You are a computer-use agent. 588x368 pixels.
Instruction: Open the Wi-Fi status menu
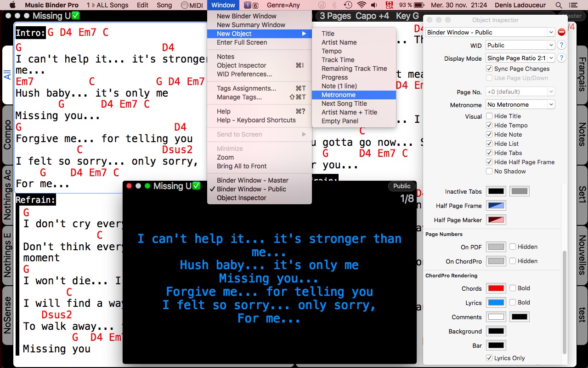(362, 5)
